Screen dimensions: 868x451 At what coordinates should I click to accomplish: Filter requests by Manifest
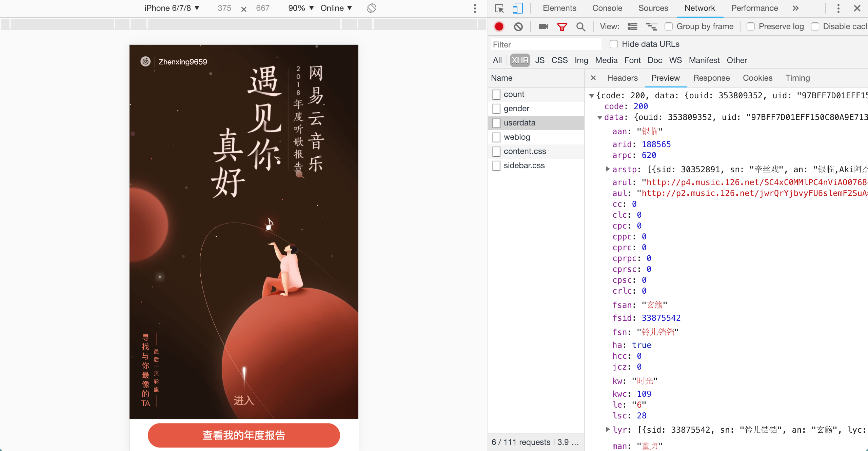[704, 60]
